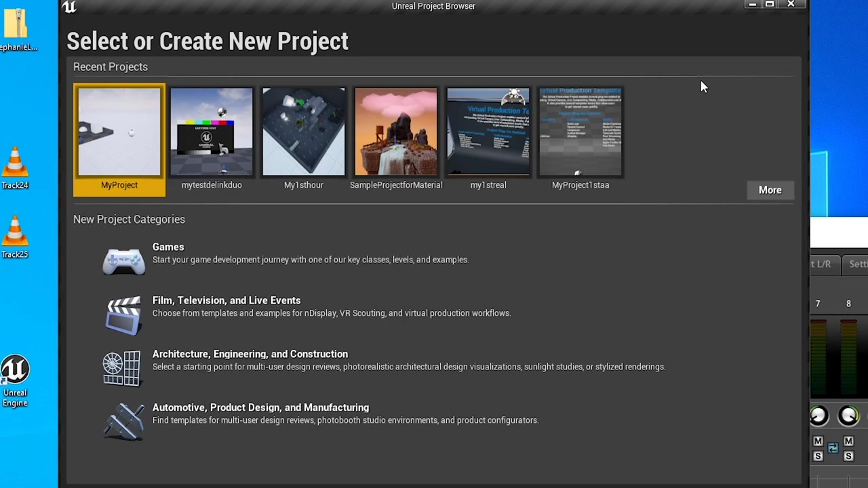The width and height of the screenshot is (868, 488).
Task: Solo channel 8 in the mixer
Action: pyautogui.click(x=848, y=456)
